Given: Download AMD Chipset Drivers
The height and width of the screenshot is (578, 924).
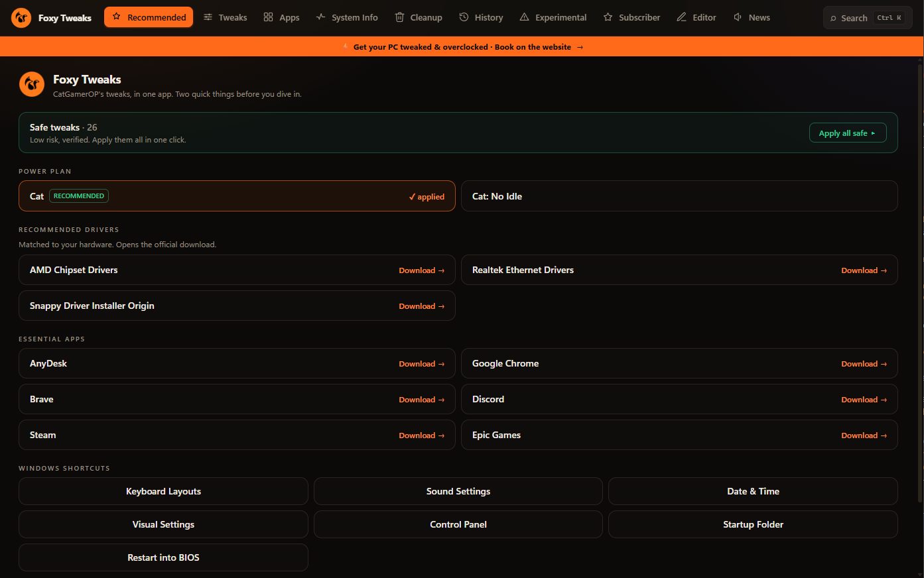Looking at the screenshot, I should (421, 270).
